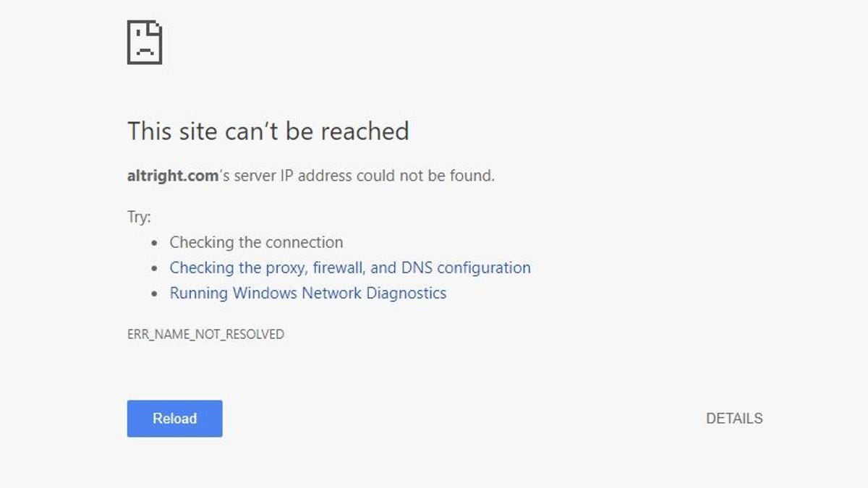Click the folded corner of the page icon
Image resolution: width=868 pixels, height=488 pixels.
[x=156, y=27]
